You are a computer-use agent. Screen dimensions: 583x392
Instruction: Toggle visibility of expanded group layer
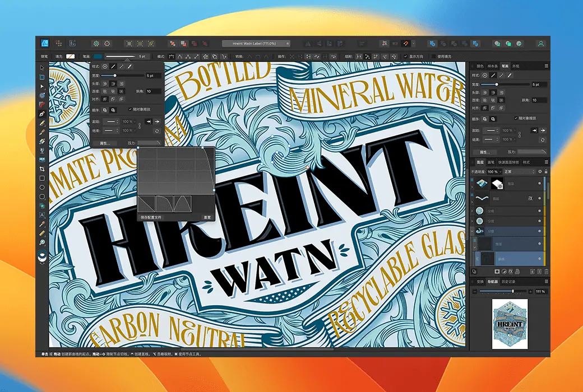point(540,231)
